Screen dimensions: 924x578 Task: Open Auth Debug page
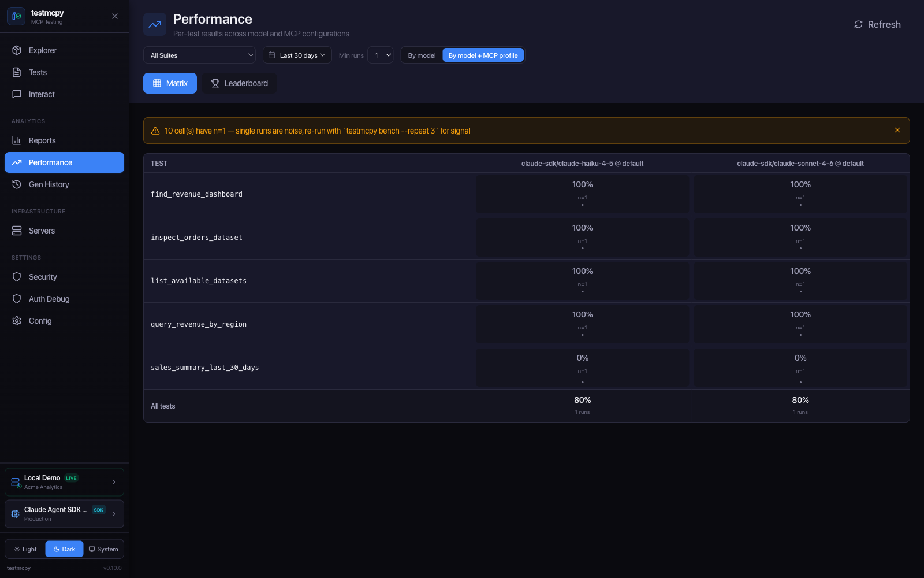[64, 299]
